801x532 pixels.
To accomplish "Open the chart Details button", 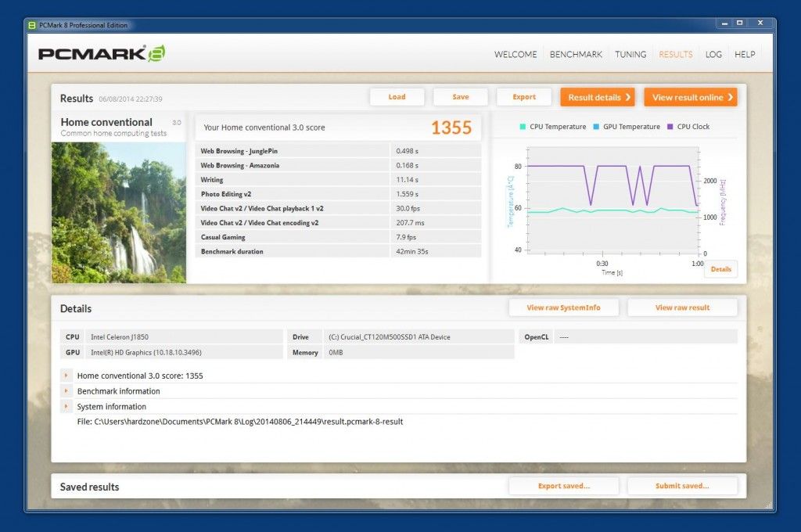I will coord(720,269).
